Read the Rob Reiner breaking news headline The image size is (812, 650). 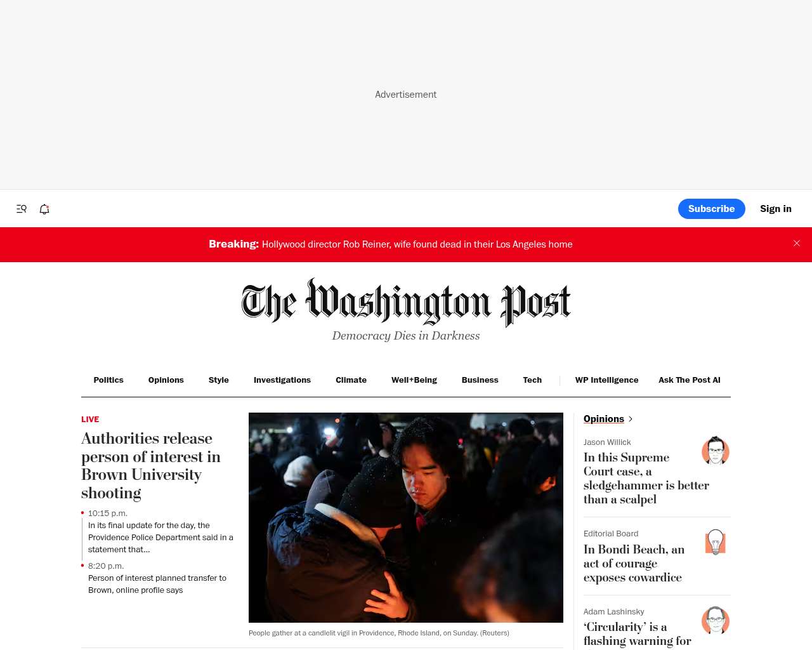coord(417,244)
